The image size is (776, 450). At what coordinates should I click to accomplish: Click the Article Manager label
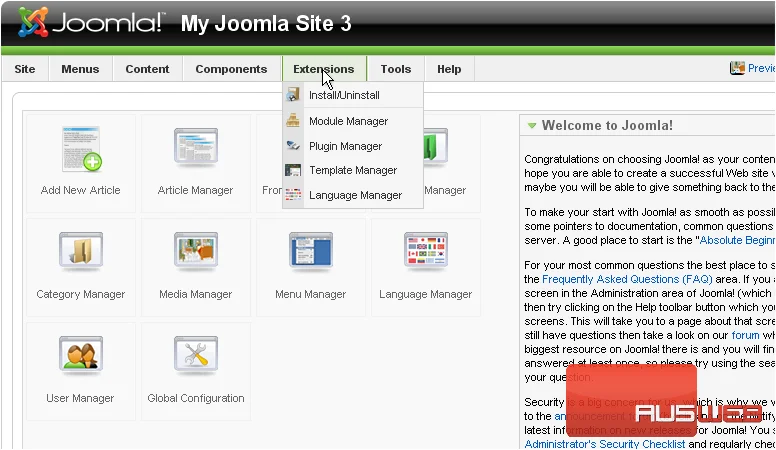(195, 190)
